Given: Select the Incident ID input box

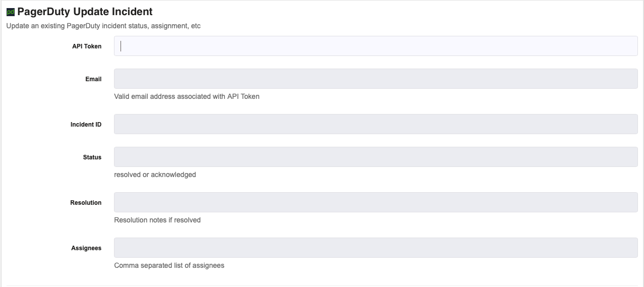Looking at the screenshot, I should click(x=376, y=124).
